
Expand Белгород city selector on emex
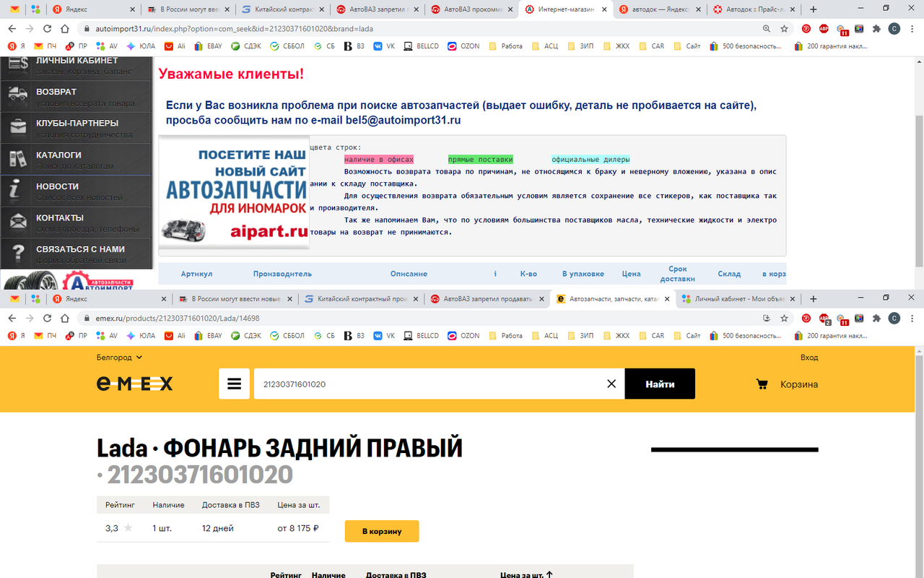coord(120,357)
